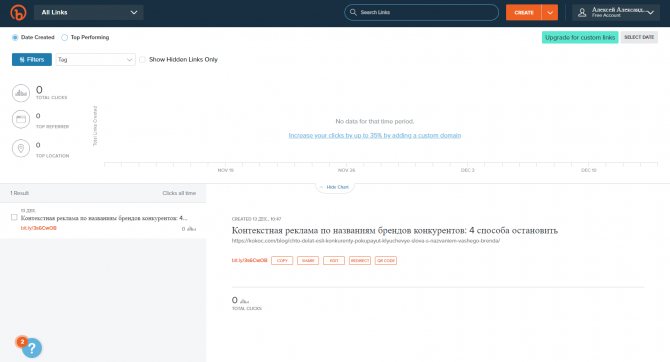Click Upgrade for custom links
The height and width of the screenshot is (362, 670).
click(580, 38)
